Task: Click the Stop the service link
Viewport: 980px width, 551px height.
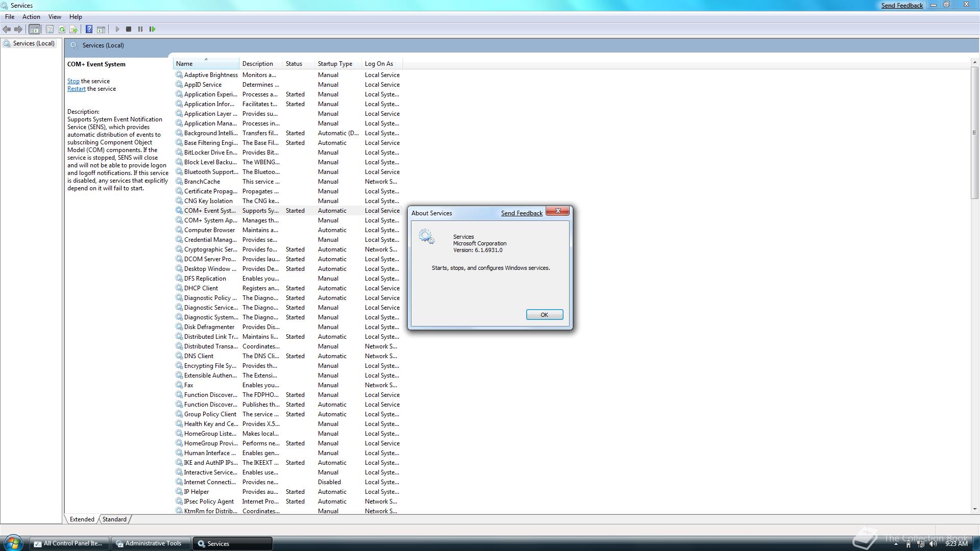Action: click(x=73, y=81)
